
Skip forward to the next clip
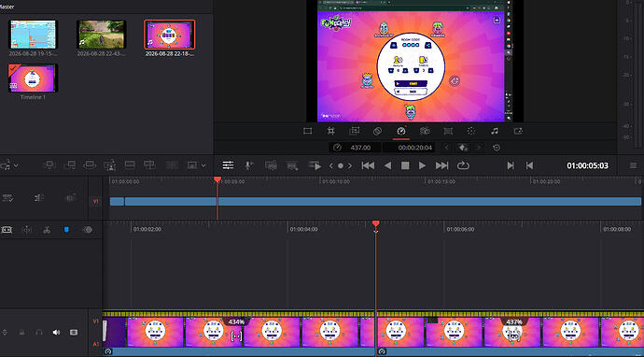point(441,165)
